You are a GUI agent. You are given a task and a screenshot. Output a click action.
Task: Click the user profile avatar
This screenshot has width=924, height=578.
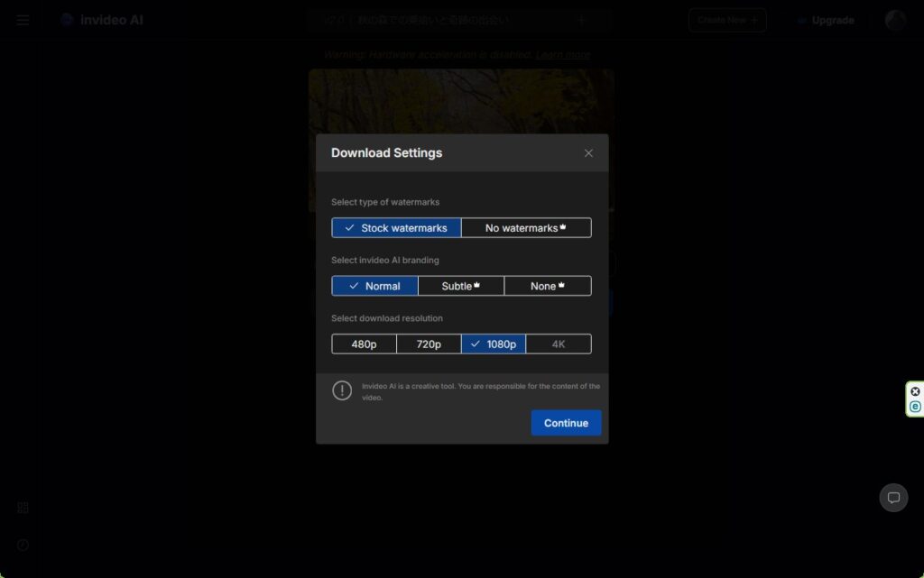pos(895,20)
